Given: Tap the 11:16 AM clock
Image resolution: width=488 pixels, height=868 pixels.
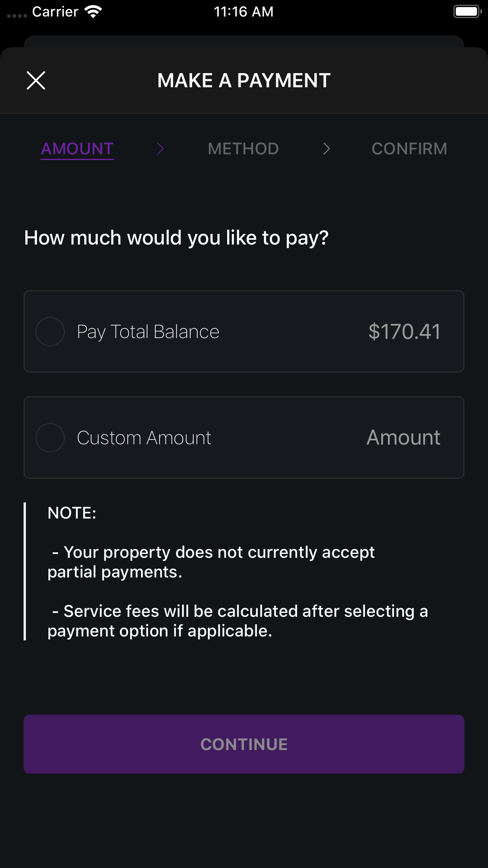Looking at the screenshot, I should click(x=244, y=12).
